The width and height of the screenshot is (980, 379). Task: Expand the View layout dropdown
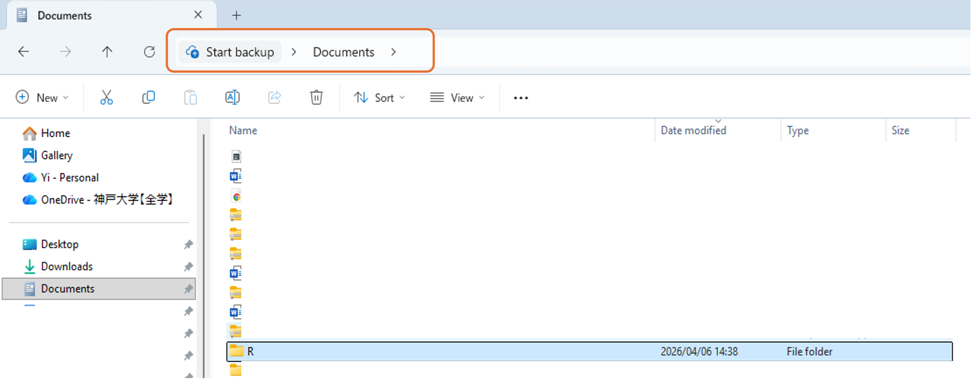coord(457,98)
